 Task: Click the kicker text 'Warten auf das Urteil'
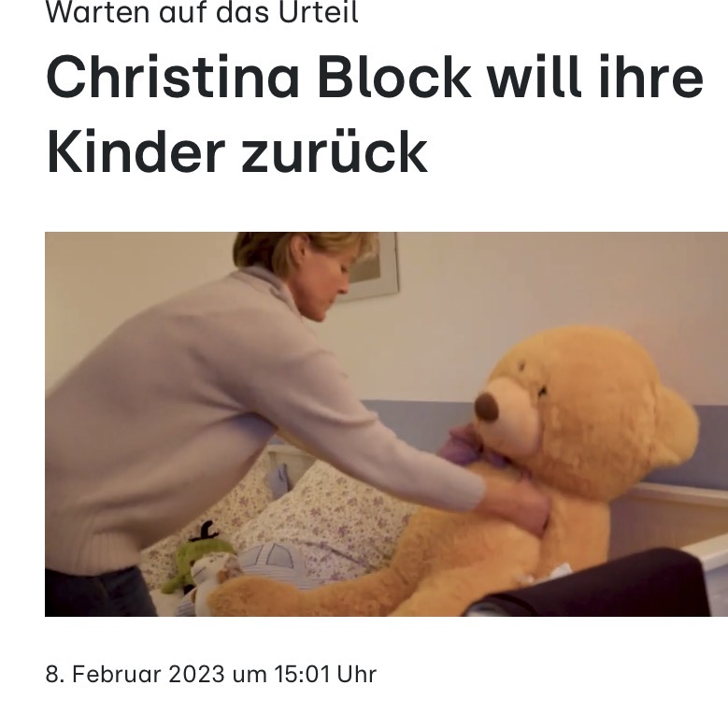tap(202, 12)
